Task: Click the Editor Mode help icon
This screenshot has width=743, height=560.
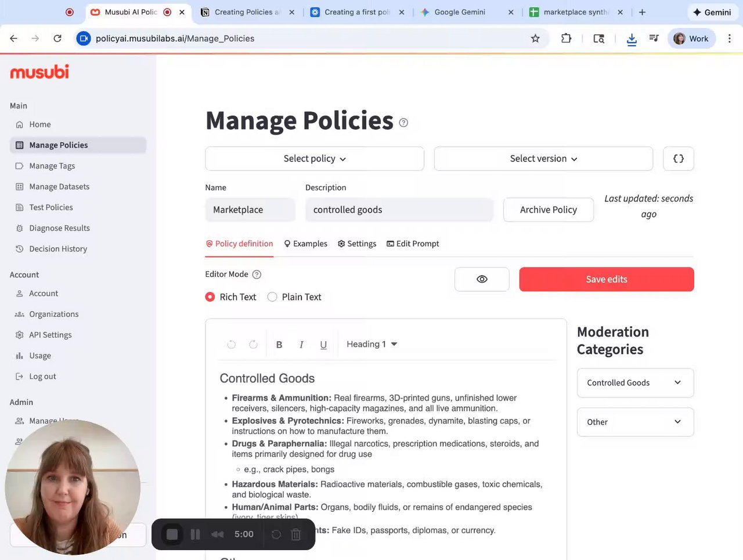Action: (257, 274)
